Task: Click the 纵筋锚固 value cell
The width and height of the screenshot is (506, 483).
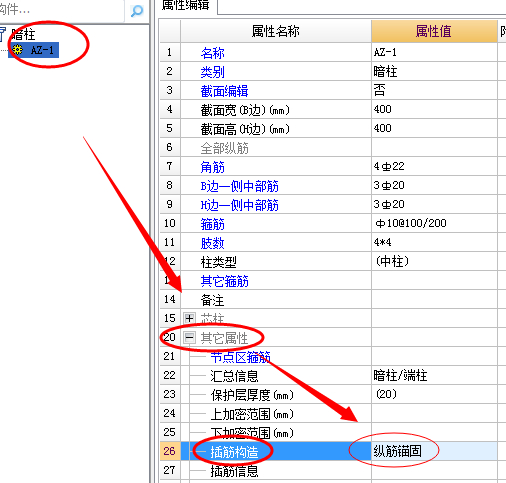Action: [434, 451]
